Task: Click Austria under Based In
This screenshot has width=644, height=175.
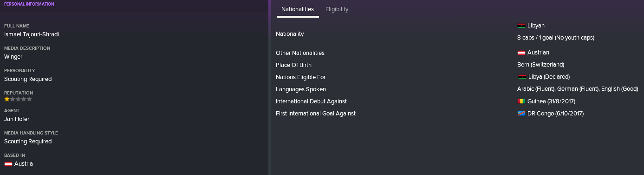Action: coord(24,164)
